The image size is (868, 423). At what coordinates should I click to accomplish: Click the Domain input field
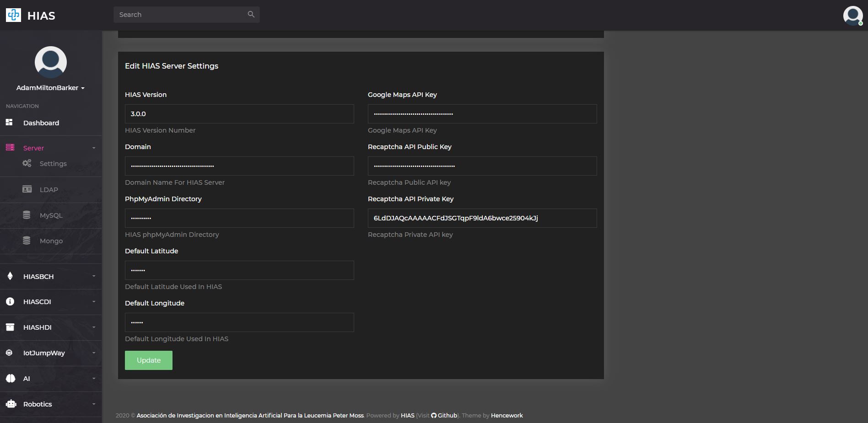239,166
